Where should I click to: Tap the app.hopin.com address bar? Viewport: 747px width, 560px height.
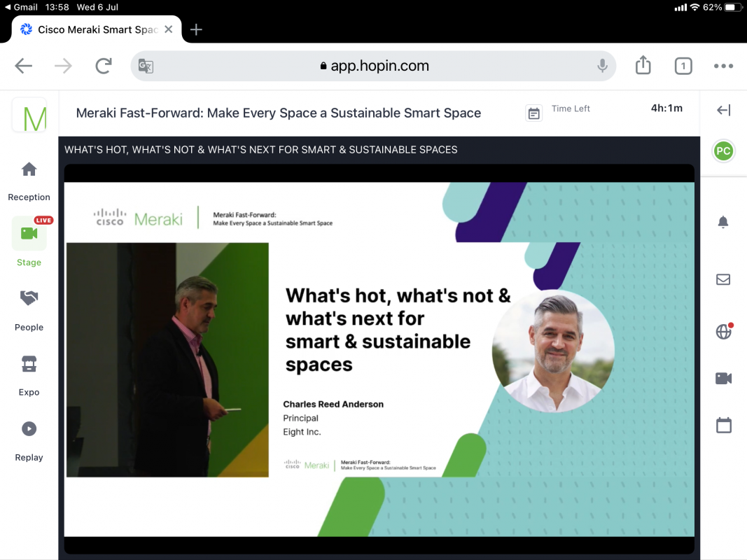(374, 66)
